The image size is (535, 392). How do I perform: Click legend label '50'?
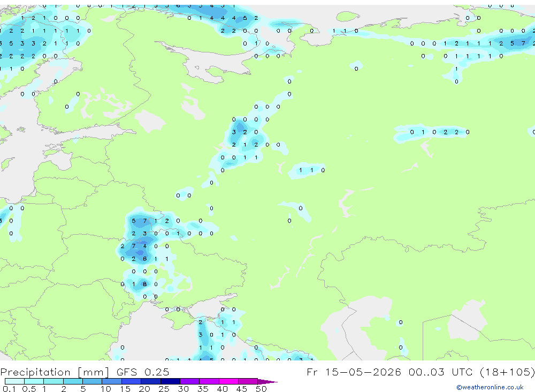pyautogui.click(x=261, y=389)
